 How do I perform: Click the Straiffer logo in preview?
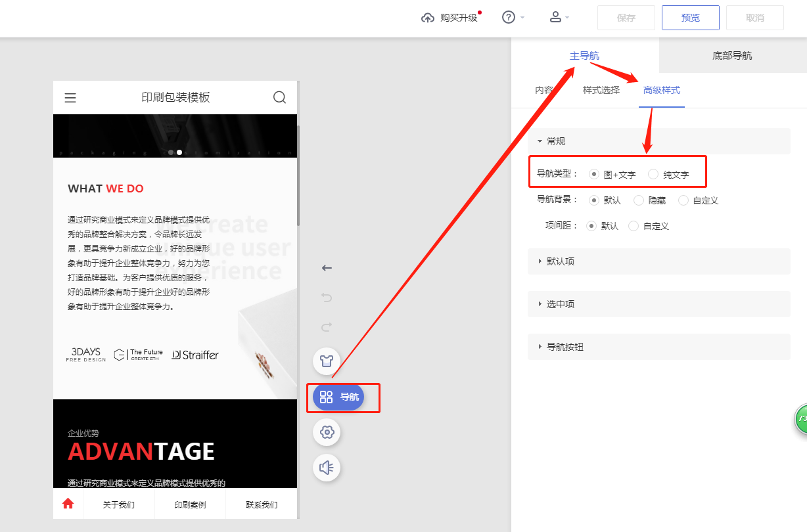pyautogui.click(x=195, y=355)
